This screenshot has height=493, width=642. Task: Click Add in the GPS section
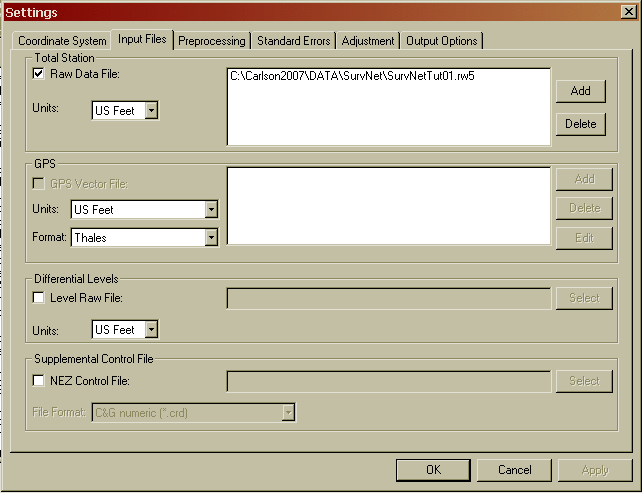tap(584, 179)
